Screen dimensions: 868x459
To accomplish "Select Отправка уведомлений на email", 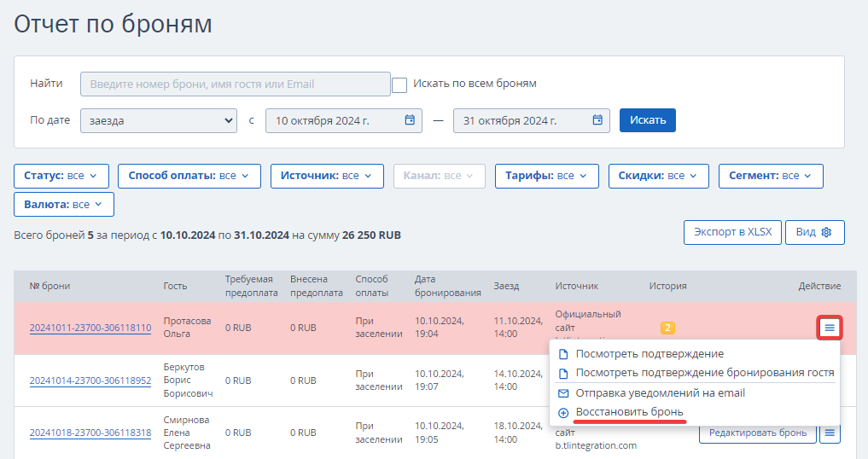I will (660, 392).
